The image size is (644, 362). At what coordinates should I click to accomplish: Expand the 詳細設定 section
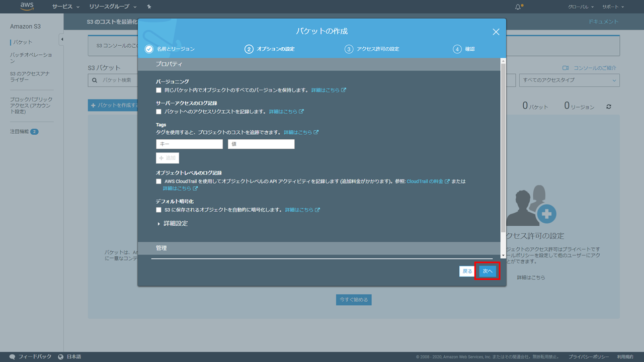click(173, 223)
